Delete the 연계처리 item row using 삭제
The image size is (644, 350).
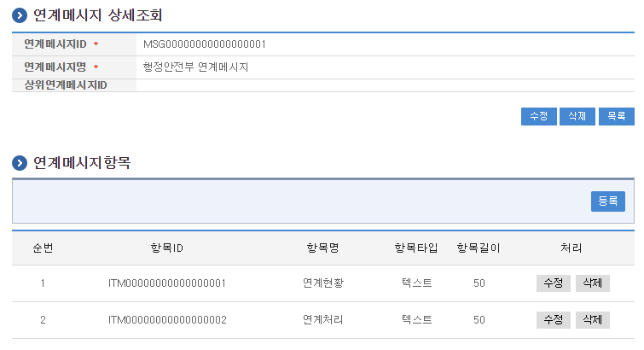pyautogui.click(x=592, y=320)
